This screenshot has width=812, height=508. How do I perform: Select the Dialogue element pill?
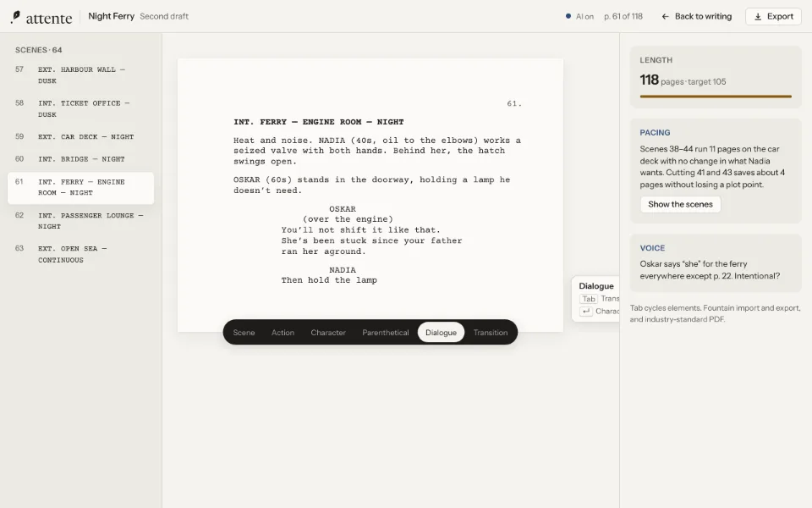click(x=441, y=332)
